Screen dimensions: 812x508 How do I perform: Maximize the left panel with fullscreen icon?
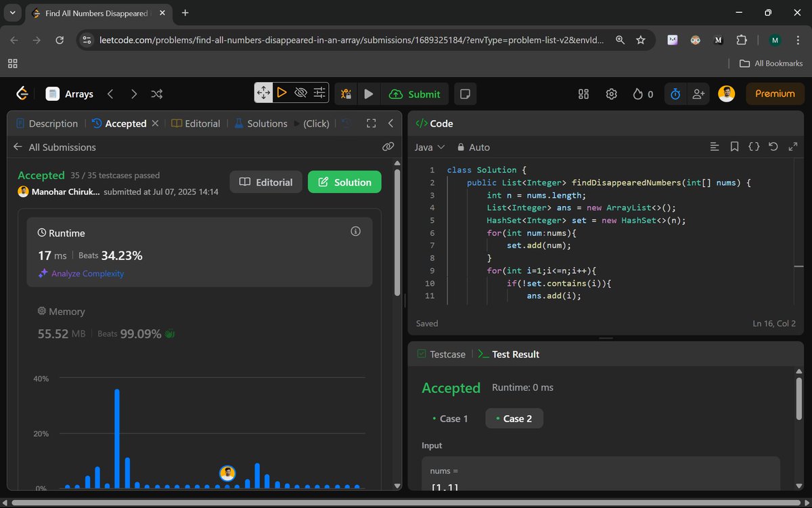click(371, 123)
